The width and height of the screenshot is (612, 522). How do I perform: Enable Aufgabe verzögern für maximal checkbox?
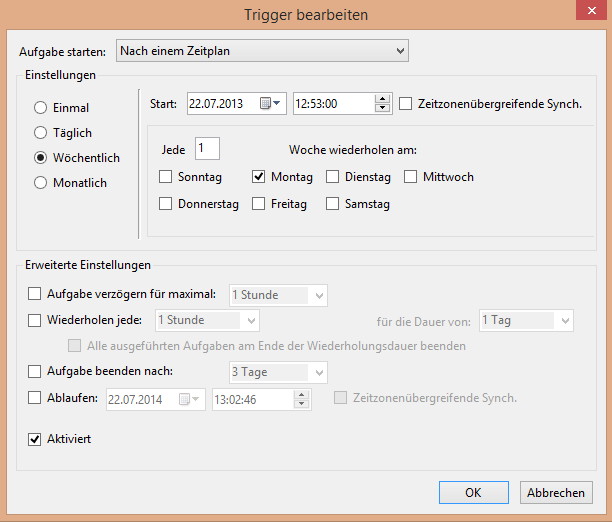(34, 294)
